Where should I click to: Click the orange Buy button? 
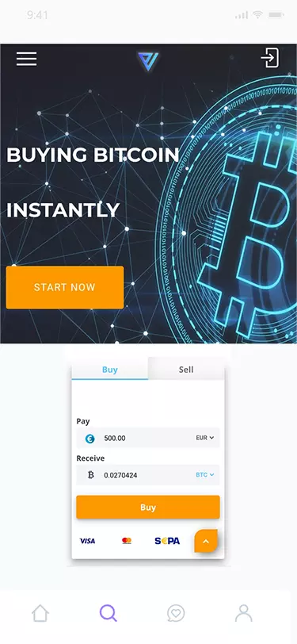tap(148, 508)
